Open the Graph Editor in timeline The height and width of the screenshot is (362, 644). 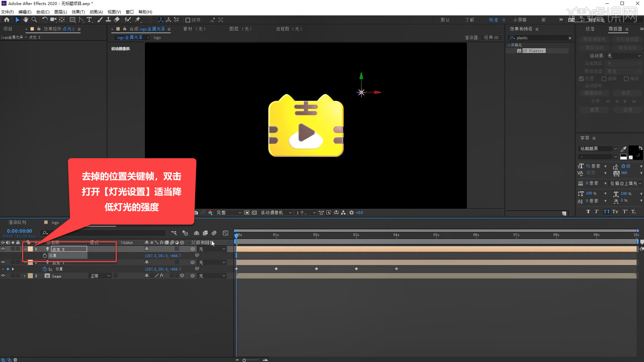tap(225, 233)
